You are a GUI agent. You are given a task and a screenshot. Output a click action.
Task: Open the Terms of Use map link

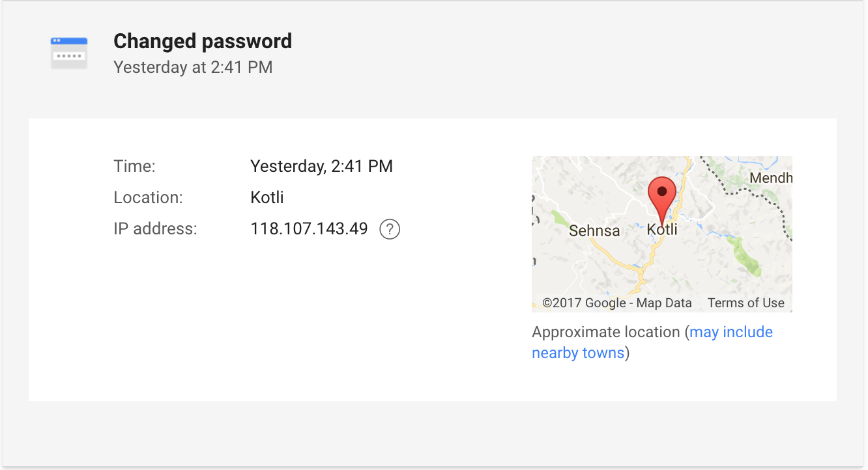coord(746,303)
